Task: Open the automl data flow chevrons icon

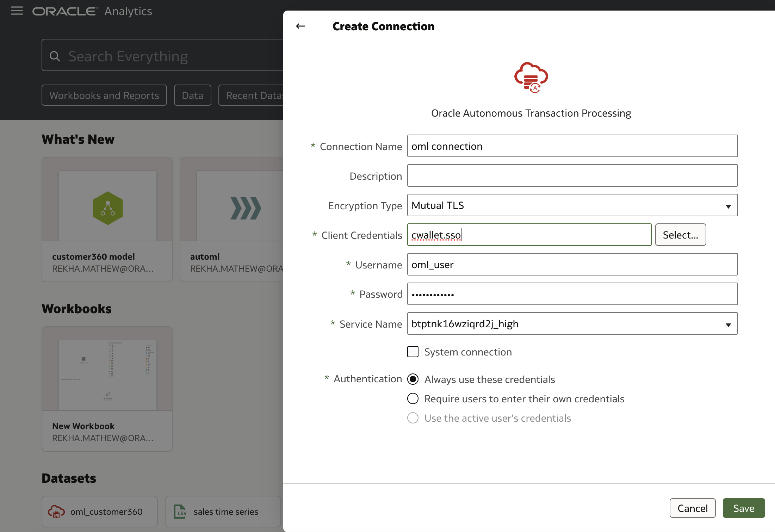Action: [x=246, y=208]
